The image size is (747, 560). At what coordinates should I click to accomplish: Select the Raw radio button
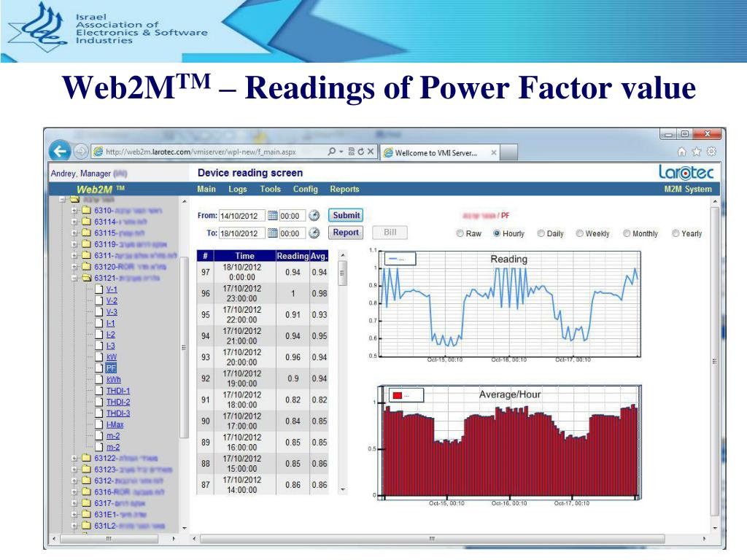[460, 233]
